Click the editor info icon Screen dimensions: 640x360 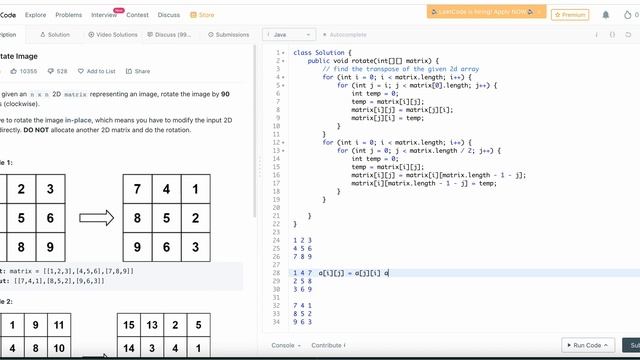coord(596,35)
